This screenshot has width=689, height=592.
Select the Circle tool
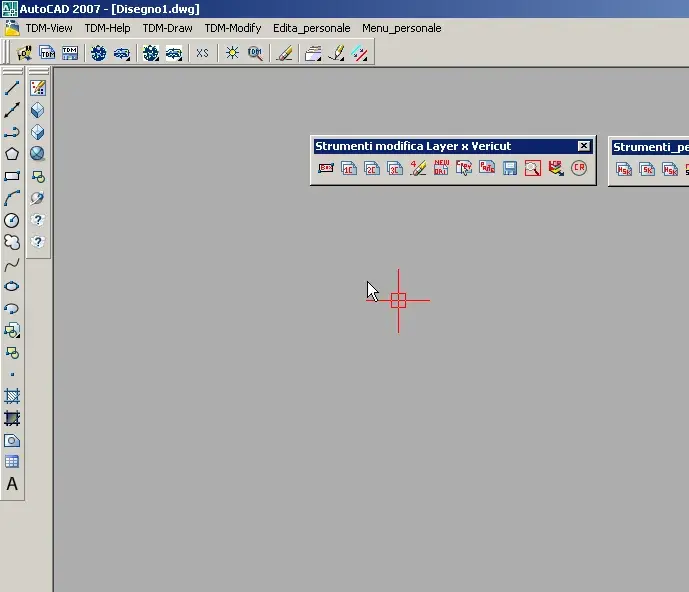[12, 220]
